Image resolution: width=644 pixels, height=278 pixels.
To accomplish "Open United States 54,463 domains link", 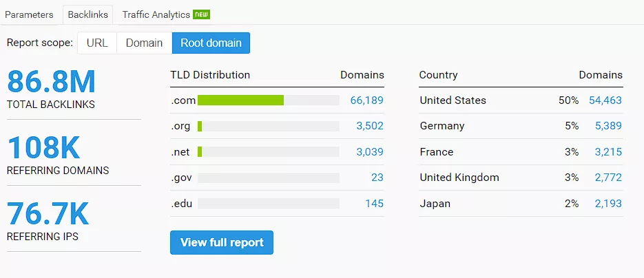I will pyautogui.click(x=605, y=100).
